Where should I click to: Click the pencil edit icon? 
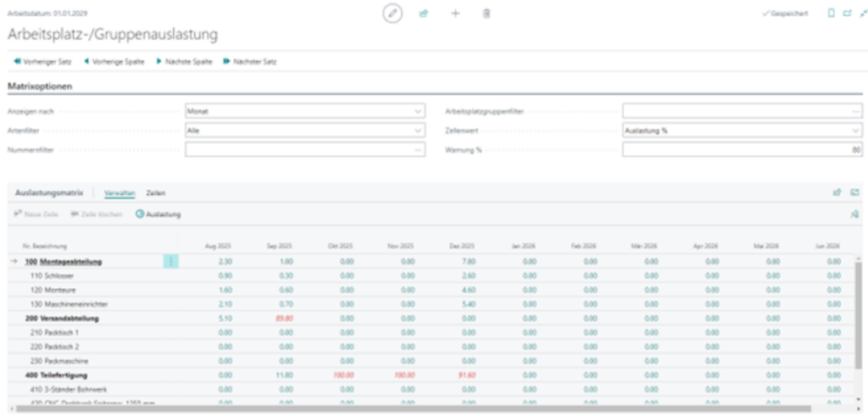[x=392, y=14]
